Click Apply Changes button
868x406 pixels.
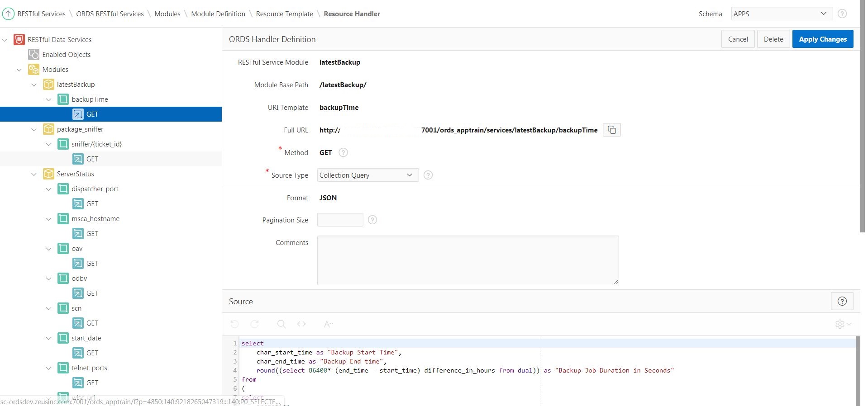click(x=823, y=39)
